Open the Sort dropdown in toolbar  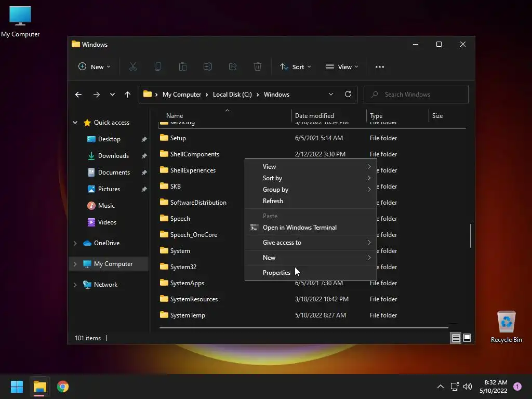(x=295, y=67)
